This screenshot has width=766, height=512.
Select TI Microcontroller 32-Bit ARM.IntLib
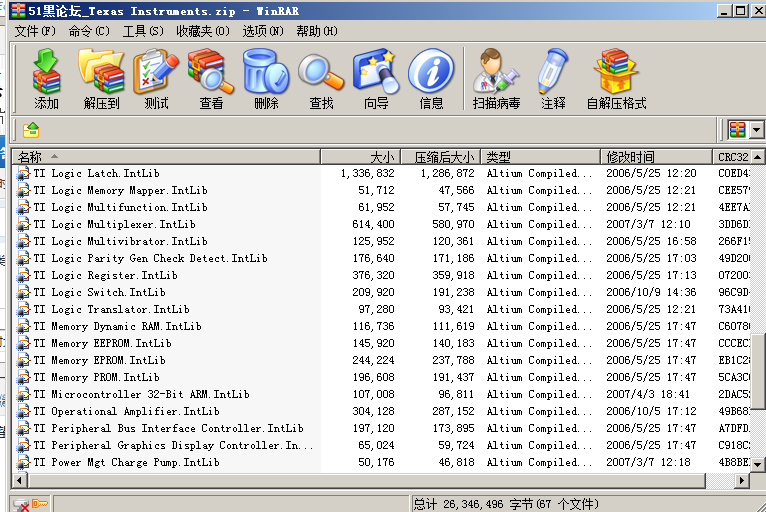click(142, 394)
